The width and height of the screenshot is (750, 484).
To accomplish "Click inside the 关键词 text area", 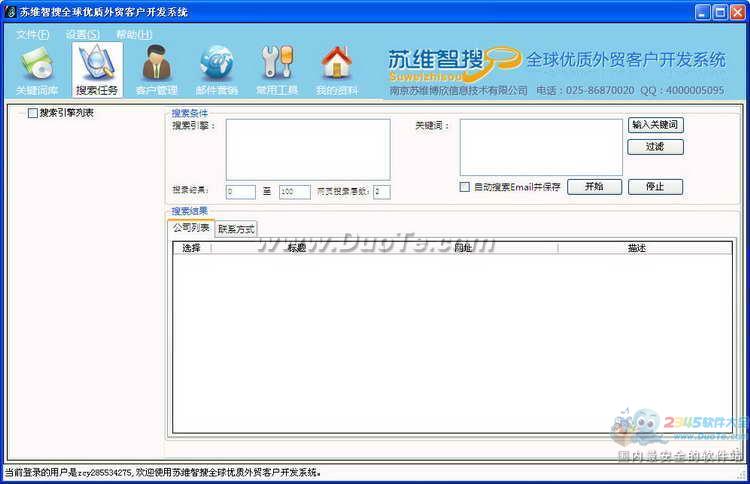I will click(541, 147).
